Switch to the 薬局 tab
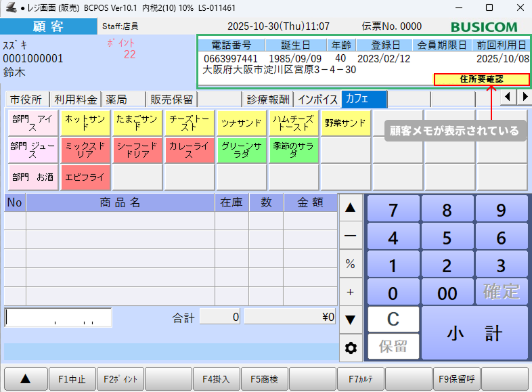Screen dimensions: 532x392 pyautogui.click(x=124, y=100)
